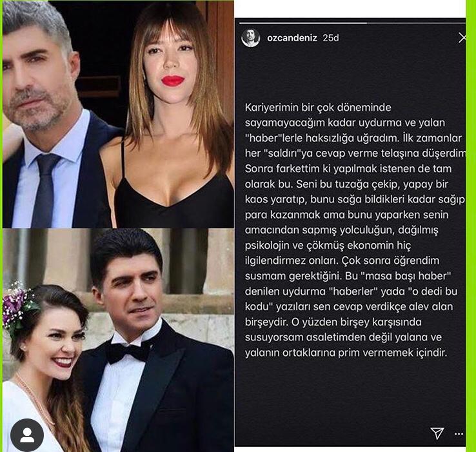Show tagged people via the person icon
This screenshot has width=476, height=452.
(x=27, y=435)
